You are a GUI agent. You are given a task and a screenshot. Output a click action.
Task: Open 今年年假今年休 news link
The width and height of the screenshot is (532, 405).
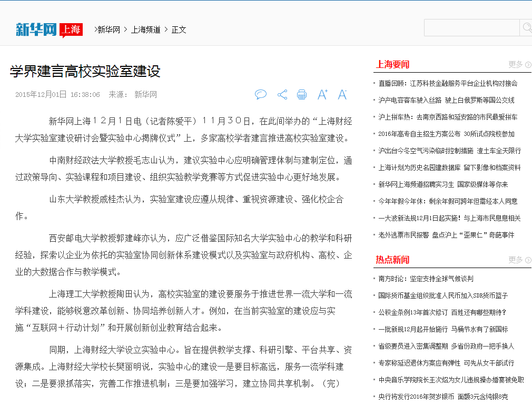(x=448, y=202)
